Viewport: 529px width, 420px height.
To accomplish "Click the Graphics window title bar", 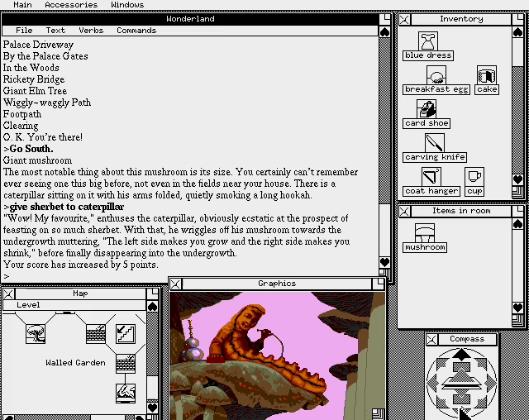I will click(x=277, y=284).
